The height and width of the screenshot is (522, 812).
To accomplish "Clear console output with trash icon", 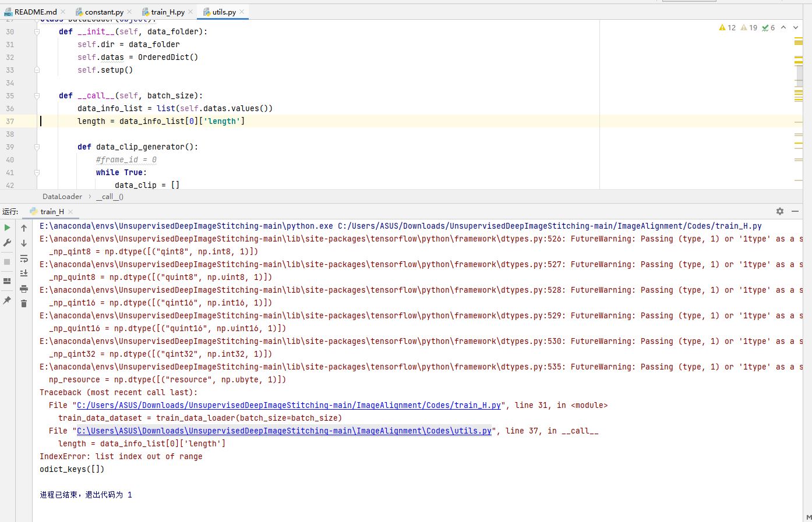I will 23,303.
